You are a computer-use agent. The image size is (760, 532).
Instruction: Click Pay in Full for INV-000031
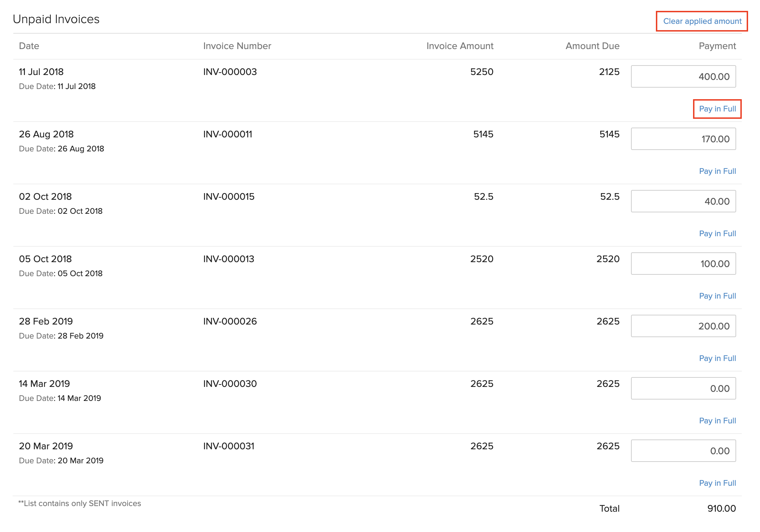717,483
